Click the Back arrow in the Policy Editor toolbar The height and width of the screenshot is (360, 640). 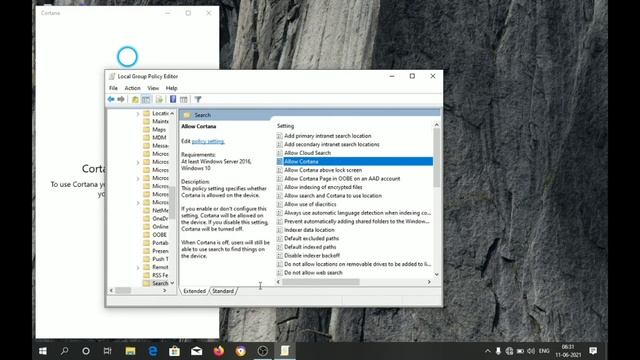111,99
